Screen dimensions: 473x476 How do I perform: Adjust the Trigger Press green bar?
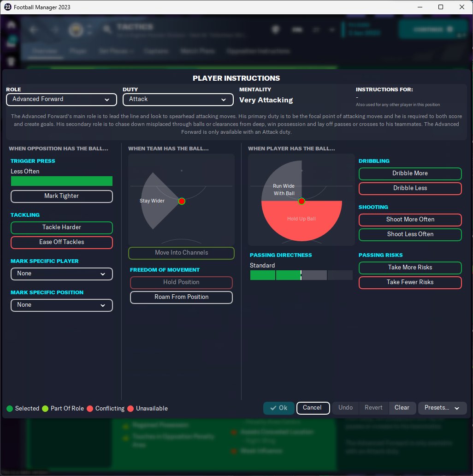(62, 181)
